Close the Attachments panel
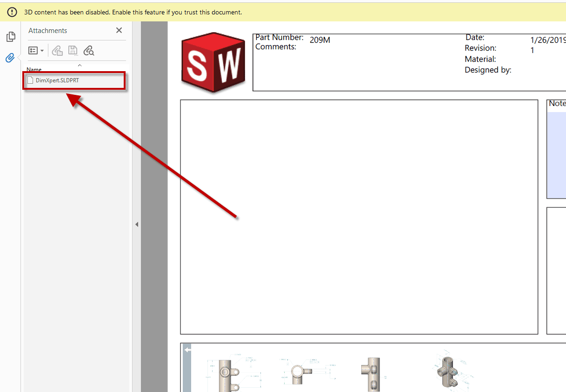566x392 pixels. (119, 30)
